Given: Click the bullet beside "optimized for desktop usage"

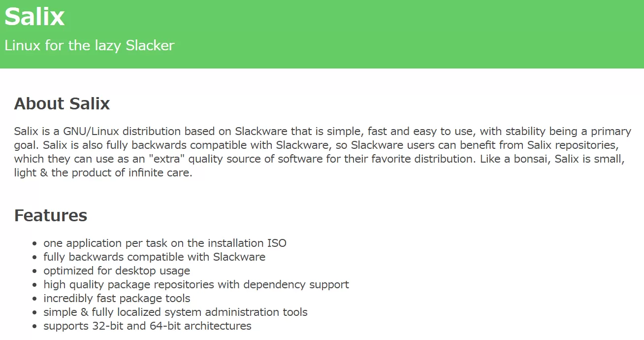Looking at the screenshot, I should coord(34,271).
